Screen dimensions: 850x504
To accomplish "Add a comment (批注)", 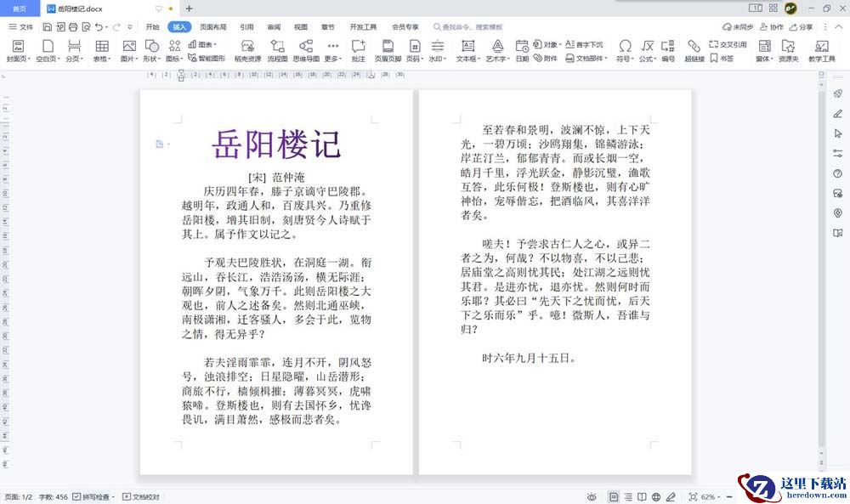I will click(x=359, y=51).
